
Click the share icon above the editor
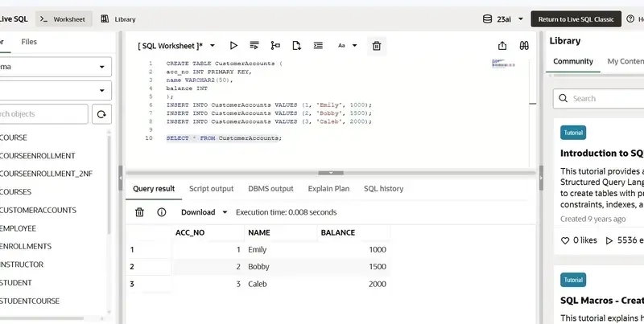(503, 46)
